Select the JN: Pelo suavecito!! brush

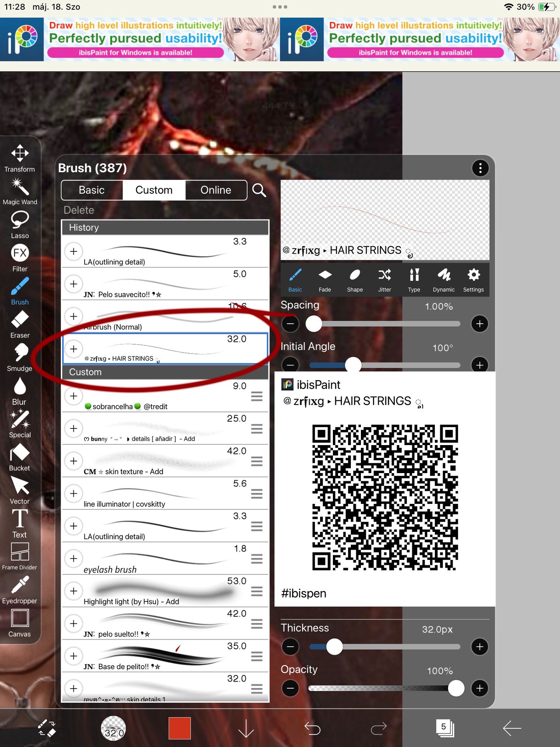[165, 284]
